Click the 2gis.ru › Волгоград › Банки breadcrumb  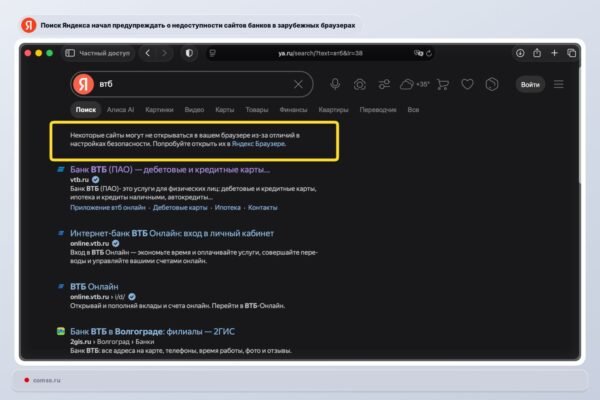(x=112, y=341)
